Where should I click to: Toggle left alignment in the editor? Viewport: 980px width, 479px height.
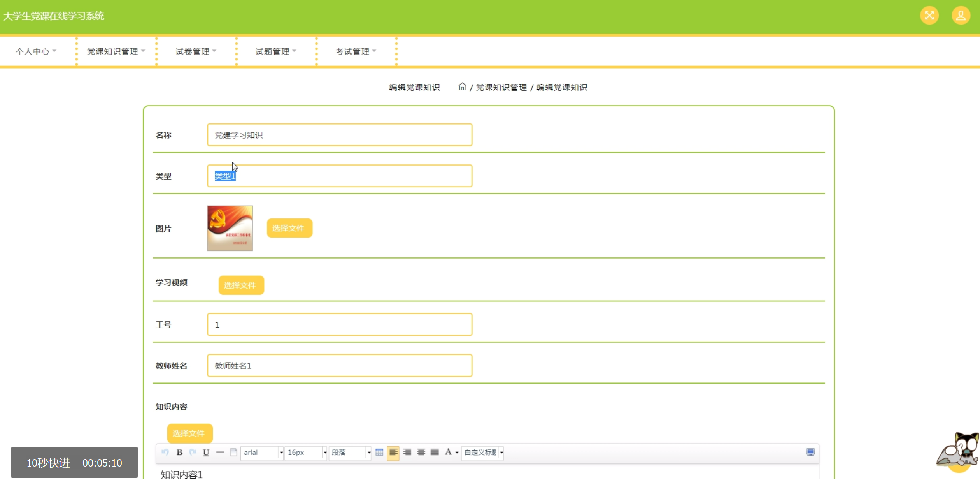click(x=393, y=452)
